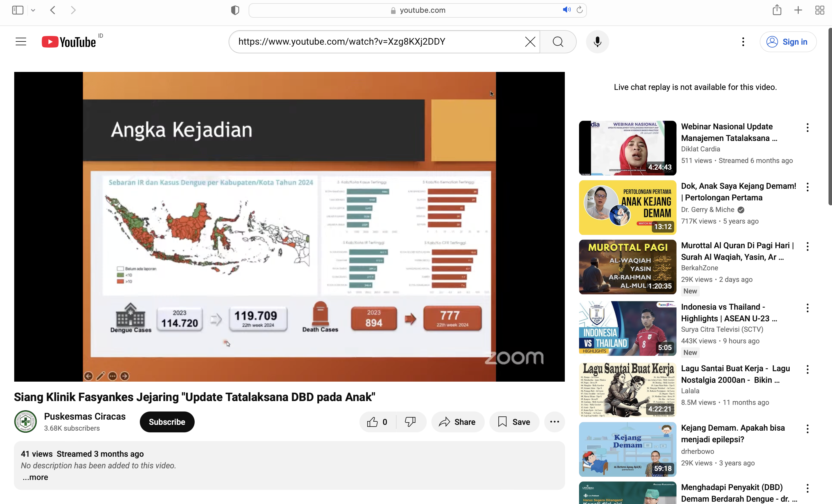
Task: Open Menghadapi Penyakit (DBD) video title
Action: pos(739,493)
